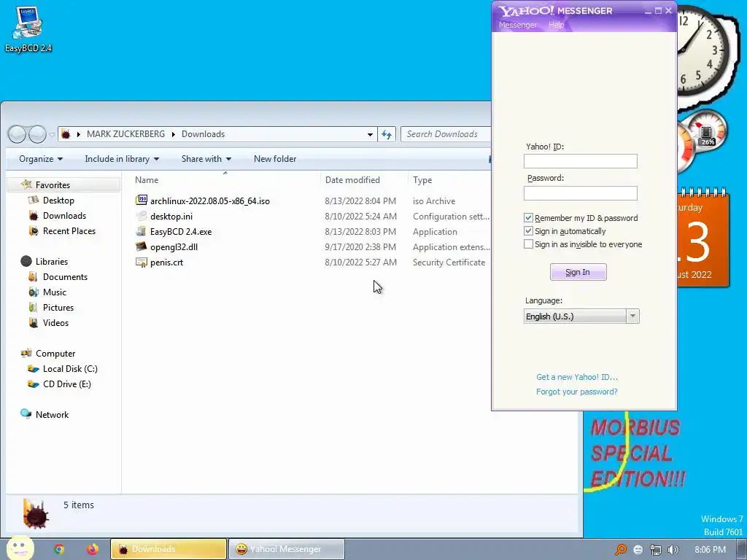Viewport: 747px width, 560px height.
Task: Click the EasyBCD 2.4.exe file icon
Action: tap(142, 231)
